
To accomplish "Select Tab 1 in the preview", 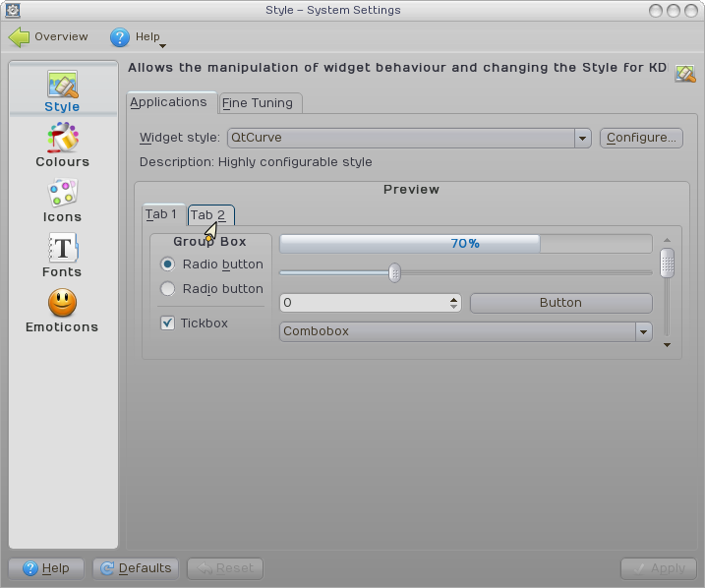I will coord(162,214).
